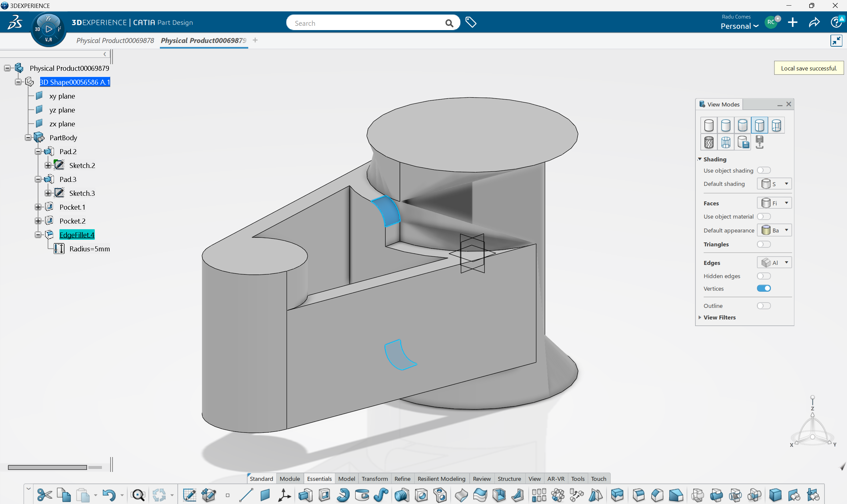Select Sketch.3 in the tree
The image size is (847, 504).
click(82, 193)
